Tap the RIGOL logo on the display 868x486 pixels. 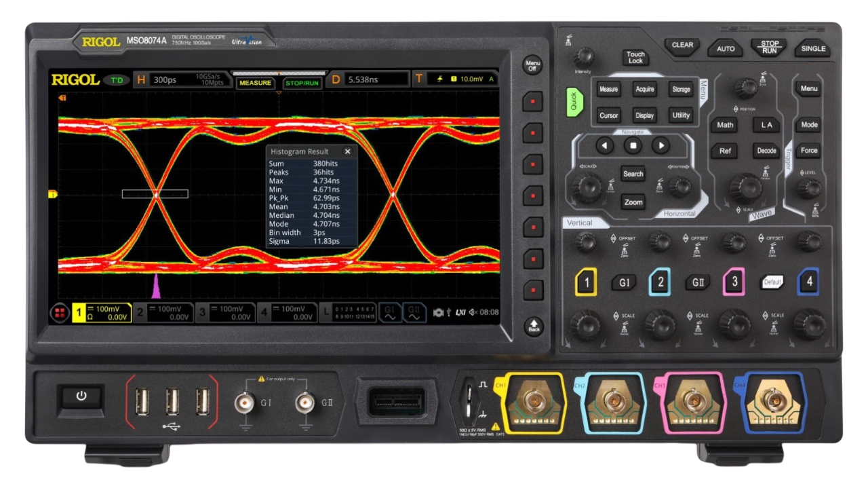pyautogui.click(x=75, y=80)
